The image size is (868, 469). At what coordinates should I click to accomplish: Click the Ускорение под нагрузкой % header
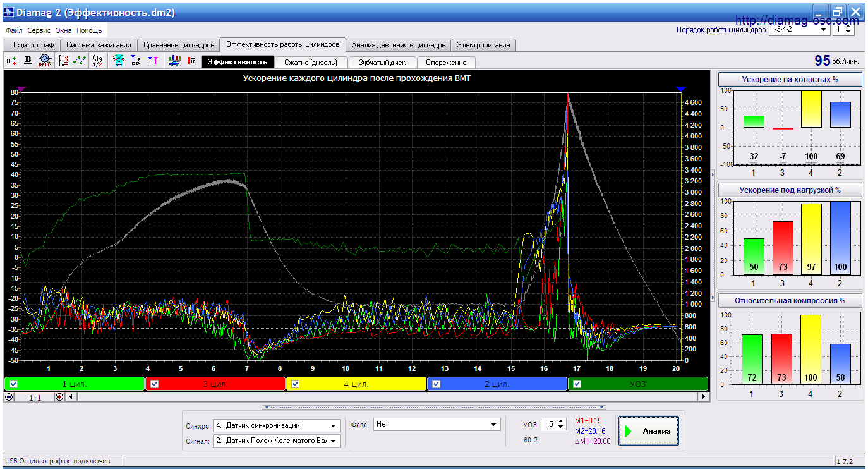790,190
